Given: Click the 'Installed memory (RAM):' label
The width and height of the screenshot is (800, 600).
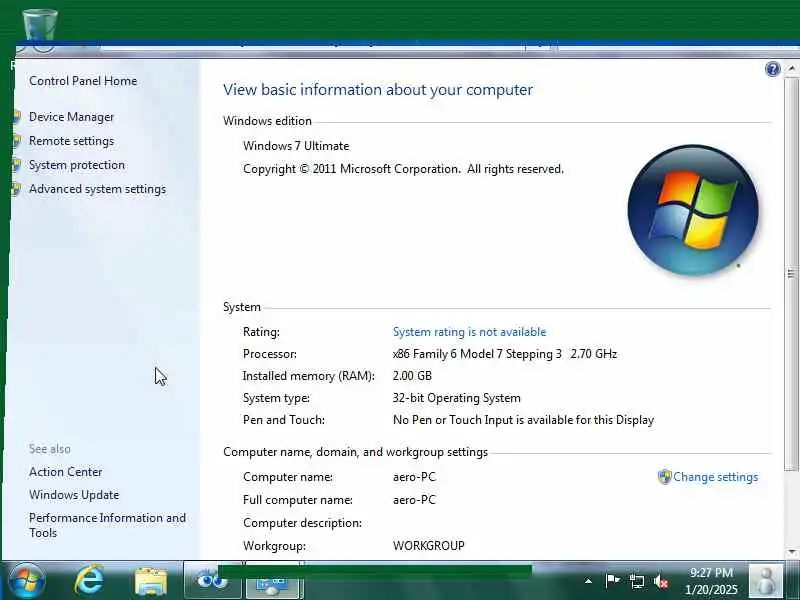Looking at the screenshot, I should pyautogui.click(x=309, y=376).
